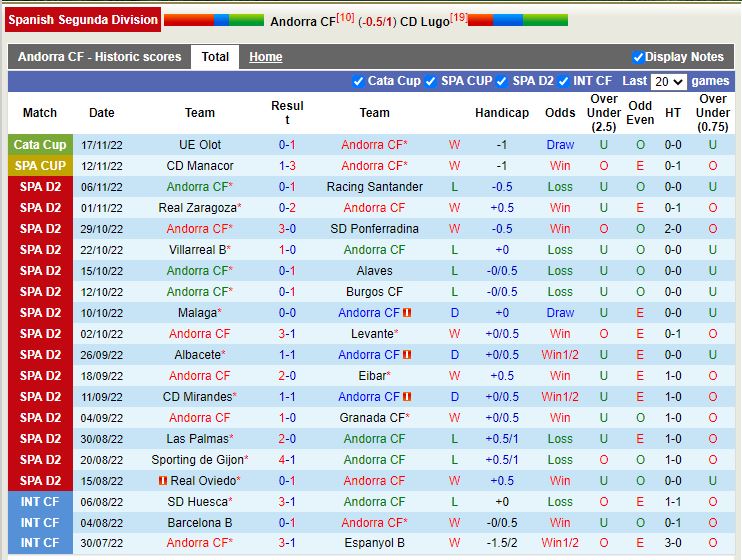Click Burgos CF team name
This screenshot has width=742, height=560.
374,292
